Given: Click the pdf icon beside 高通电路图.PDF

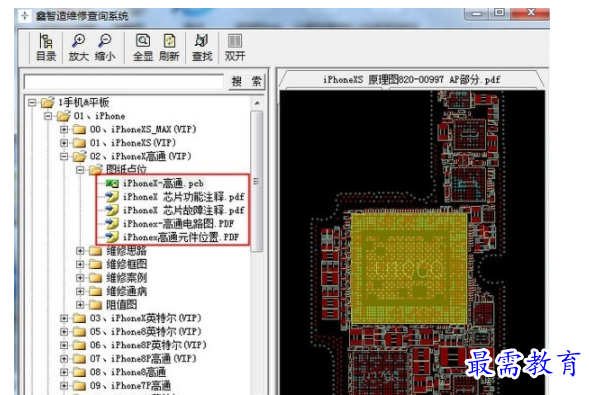Looking at the screenshot, I should coord(112,224).
